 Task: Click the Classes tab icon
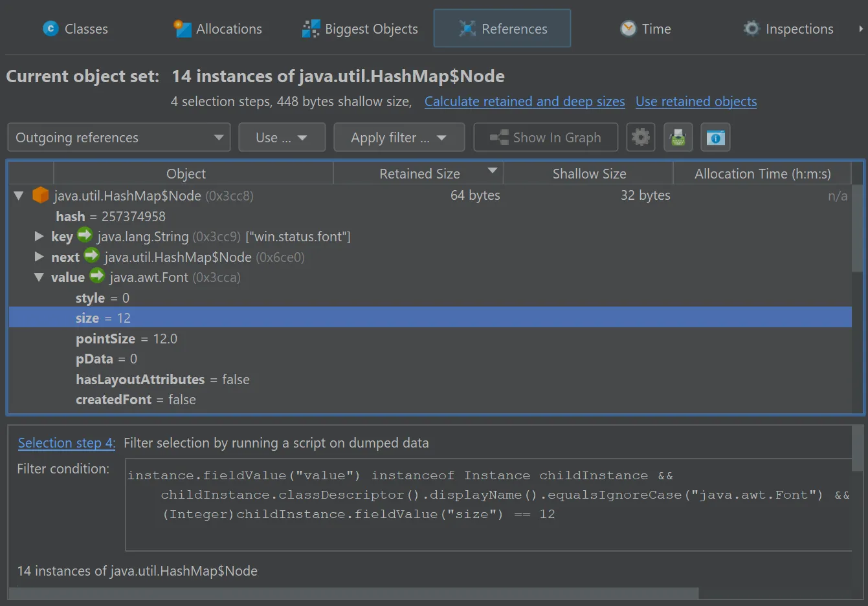[x=50, y=28]
